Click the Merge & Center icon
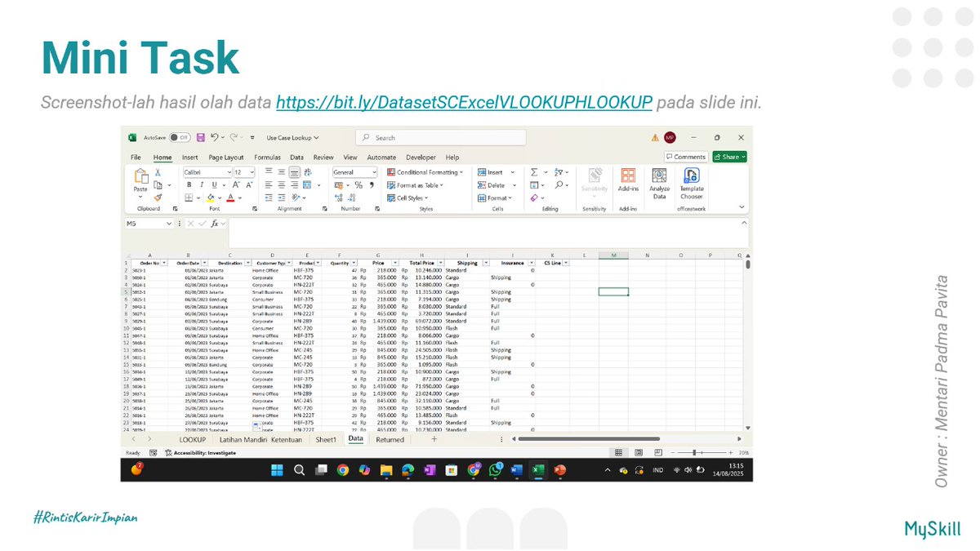The height and width of the screenshot is (551, 980). point(307,185)
